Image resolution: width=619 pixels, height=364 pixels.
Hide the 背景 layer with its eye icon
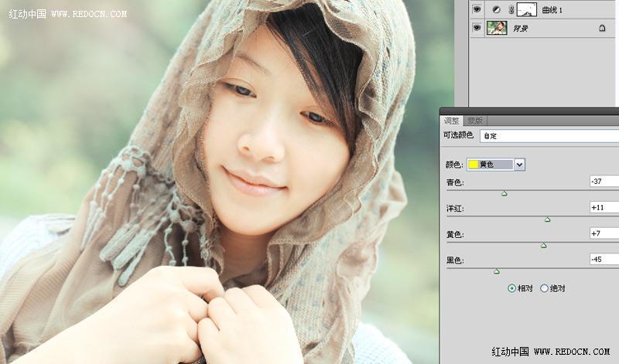coord(477,28)
